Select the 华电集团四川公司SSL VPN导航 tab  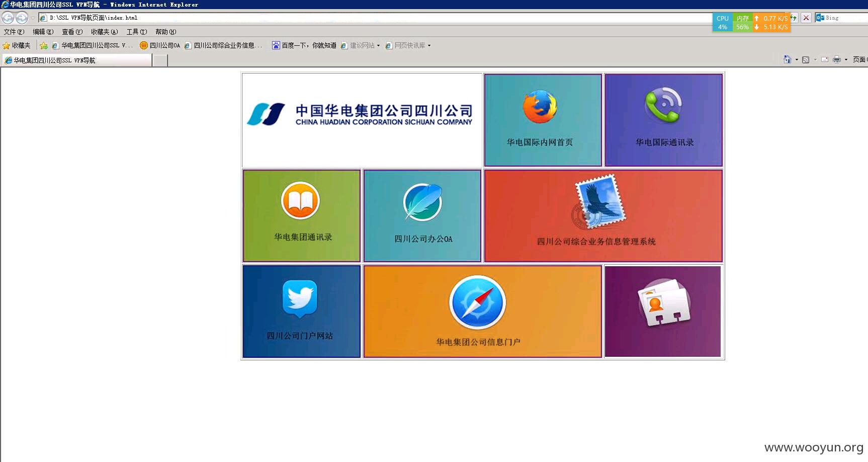tap(76, 60)
